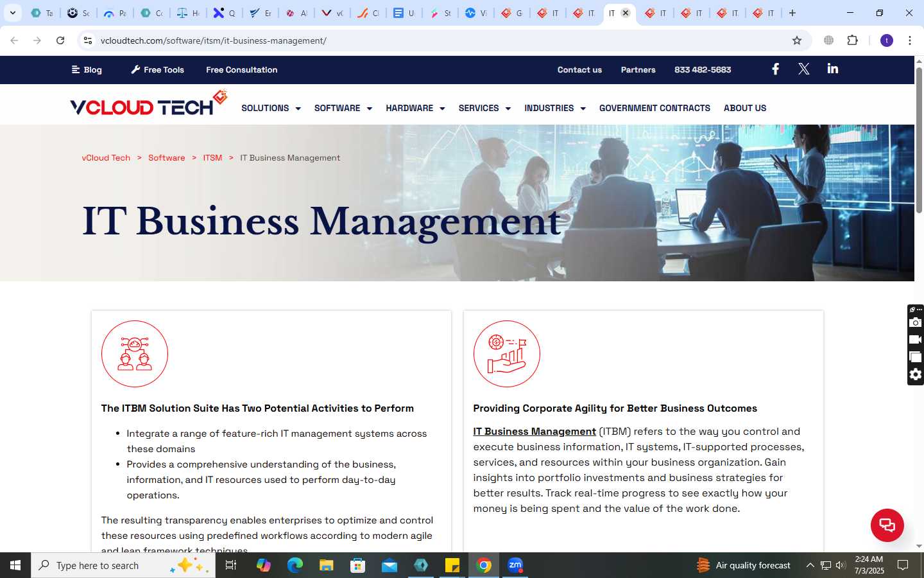Click the team cloud circle icon in left card
The height and width of the screenshot is (578, 924).
[135, 354]
